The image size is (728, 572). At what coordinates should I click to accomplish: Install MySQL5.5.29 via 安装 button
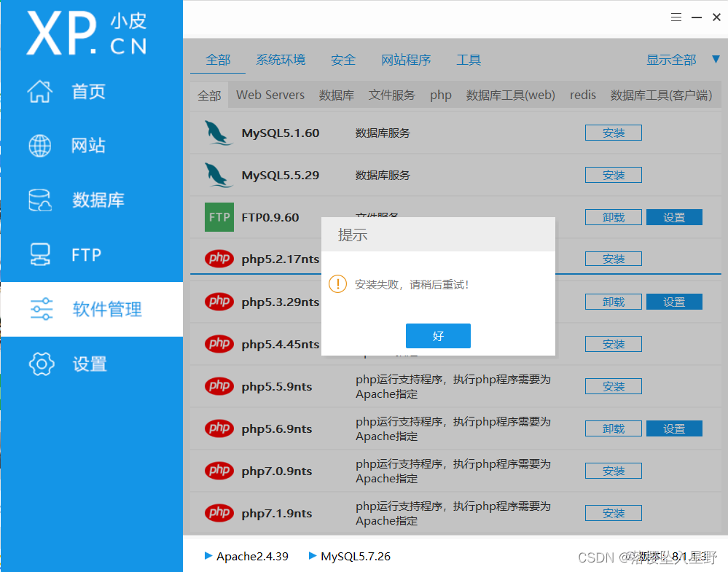(614, 175)
